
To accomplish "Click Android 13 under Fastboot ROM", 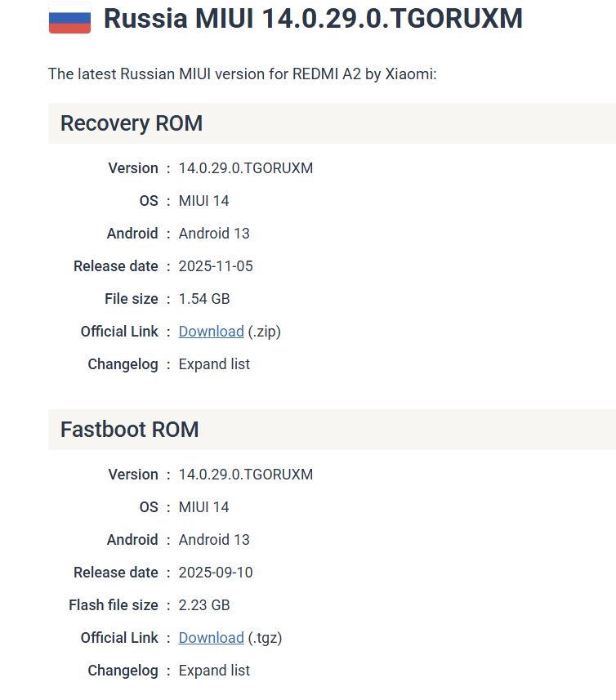I will point(214,540).
